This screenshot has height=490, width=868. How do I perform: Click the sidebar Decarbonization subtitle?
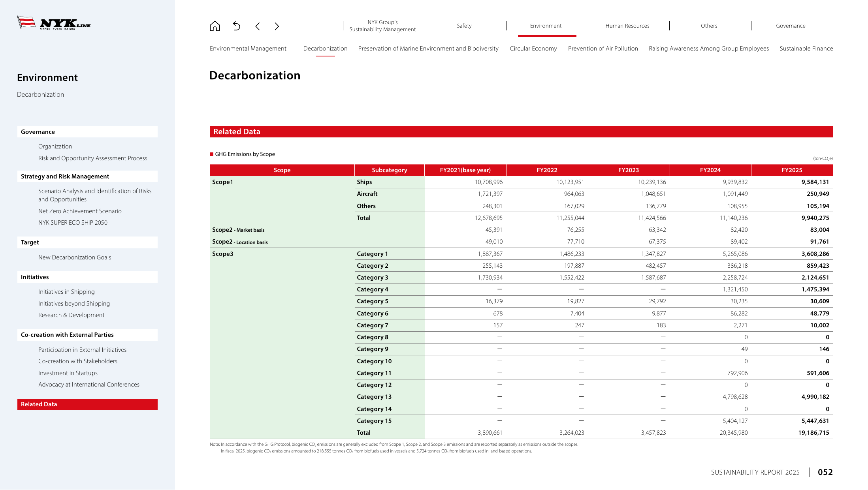40,94
